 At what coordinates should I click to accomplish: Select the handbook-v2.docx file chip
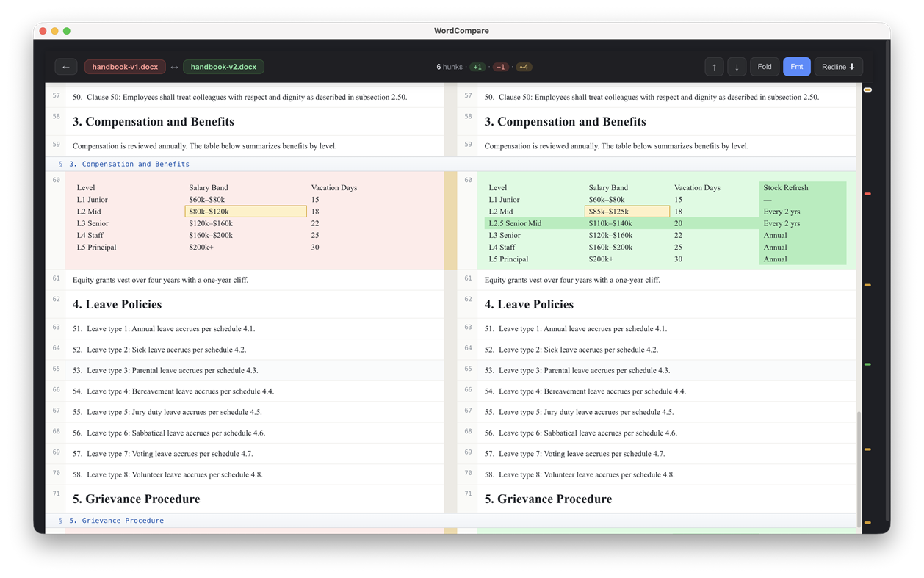tap(223, 67)
